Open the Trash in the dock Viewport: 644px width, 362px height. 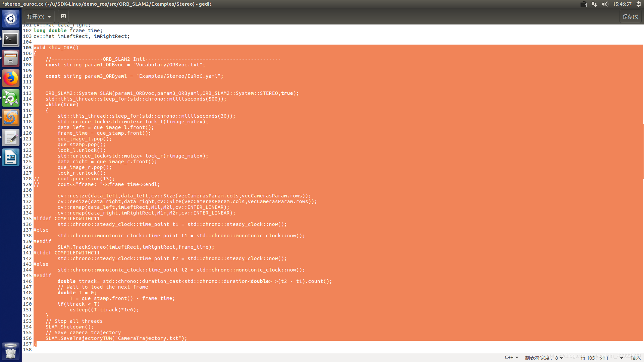(11, 351)
